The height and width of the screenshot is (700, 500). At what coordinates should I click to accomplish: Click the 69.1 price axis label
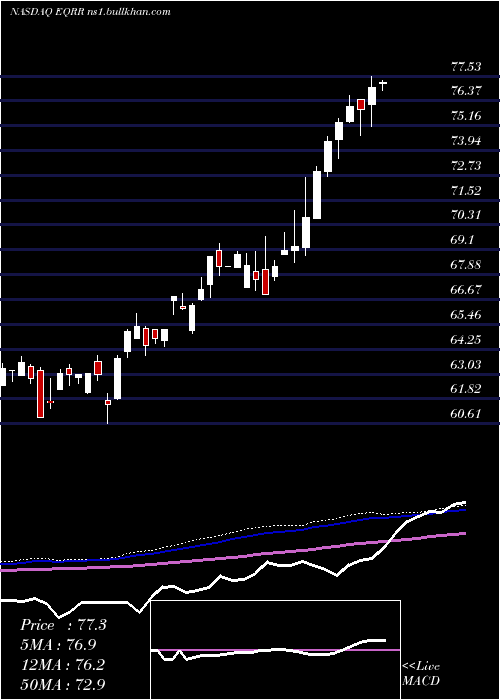462,240
